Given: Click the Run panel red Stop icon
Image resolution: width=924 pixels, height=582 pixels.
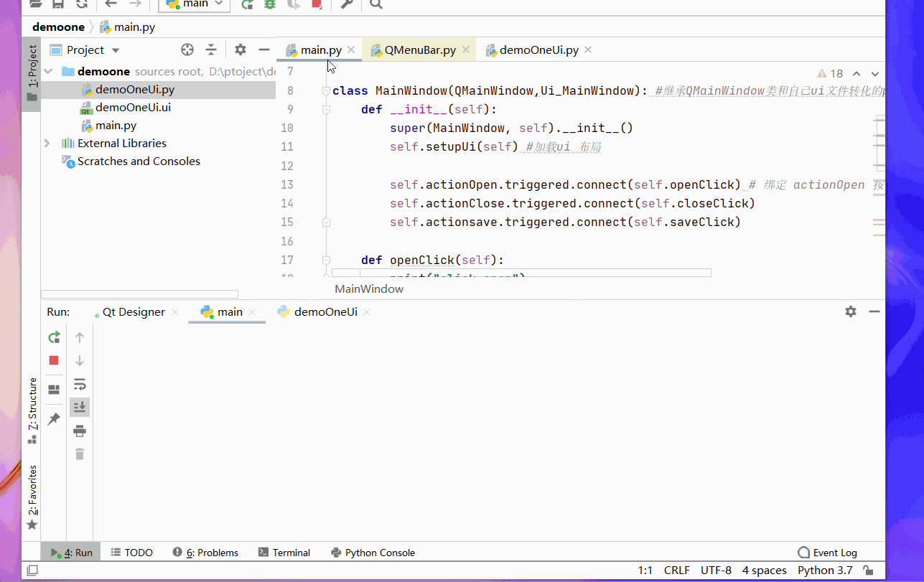Looking at the screenshot, I should 54,360.
